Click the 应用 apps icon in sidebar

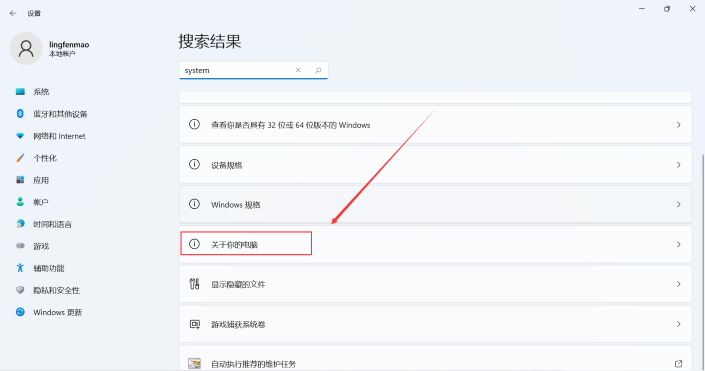pyautogui.click(x=20, y=180)
